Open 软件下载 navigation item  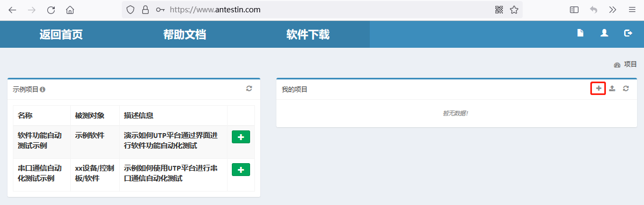308,35
